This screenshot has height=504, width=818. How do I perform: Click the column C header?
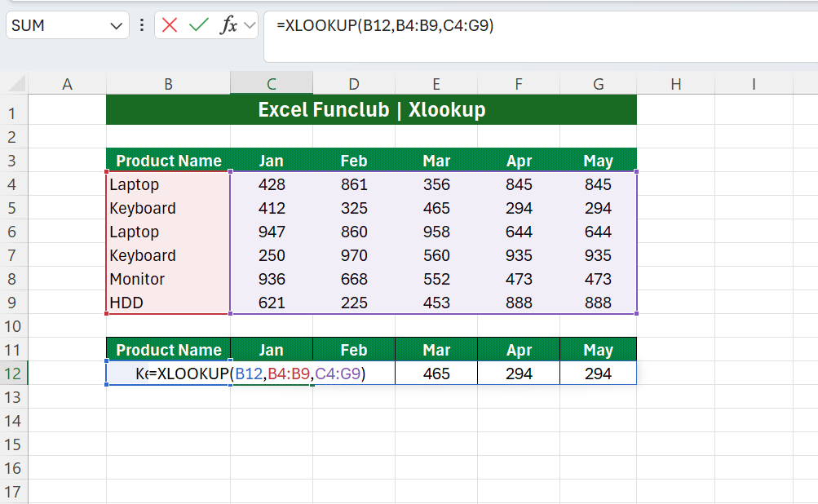coord(272,82)
